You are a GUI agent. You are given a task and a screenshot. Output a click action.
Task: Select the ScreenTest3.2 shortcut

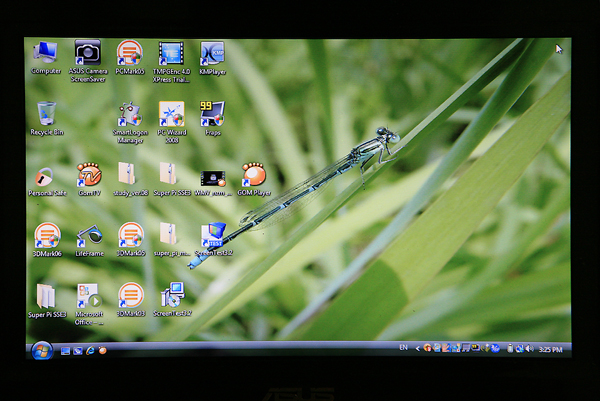point(214,240)
